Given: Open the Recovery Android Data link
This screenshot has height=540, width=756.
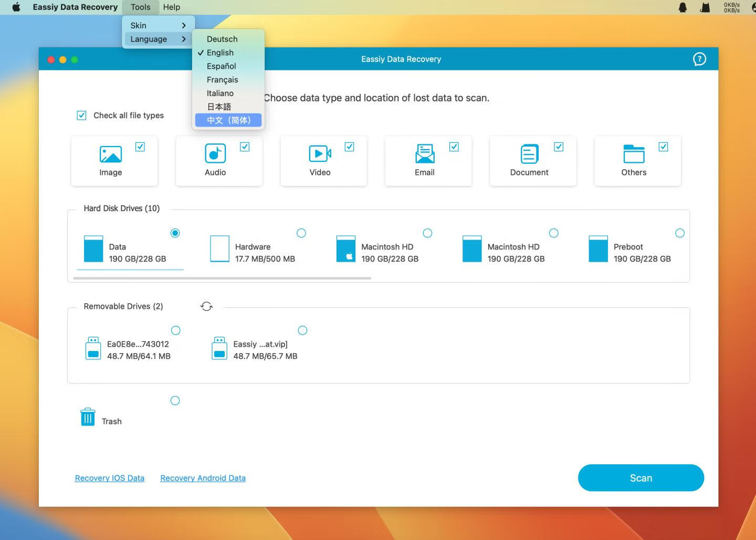Looking at the screenshot, I should point(203,478).
